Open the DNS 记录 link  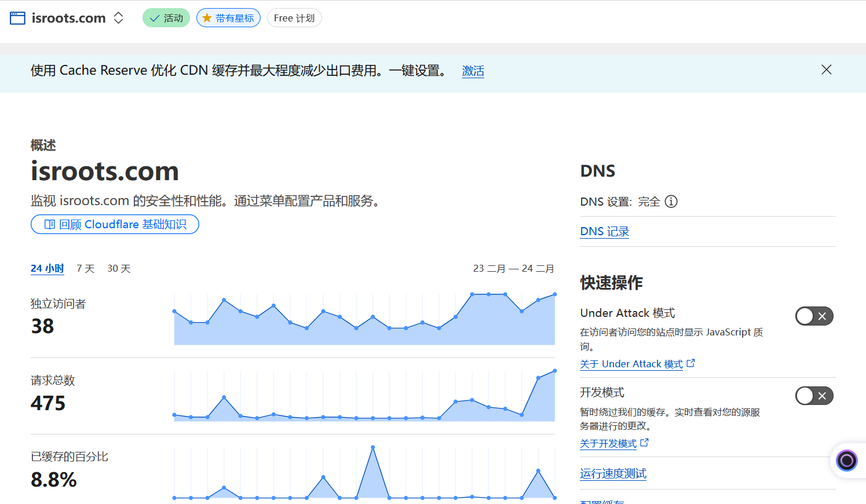pos(605,231)
